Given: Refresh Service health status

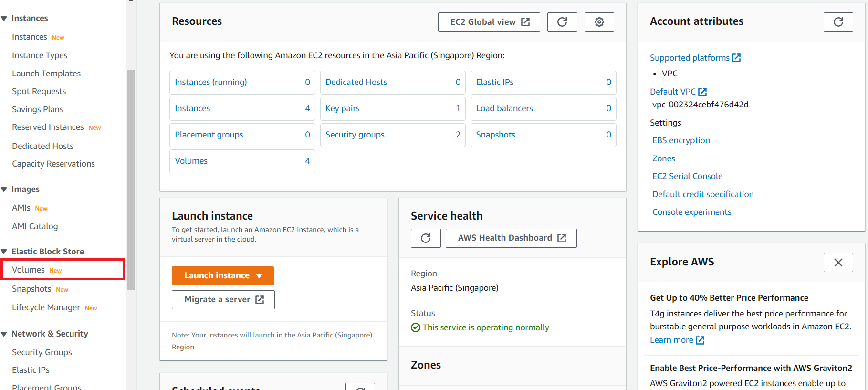Looking at the screenshot, I should [426, 238].
